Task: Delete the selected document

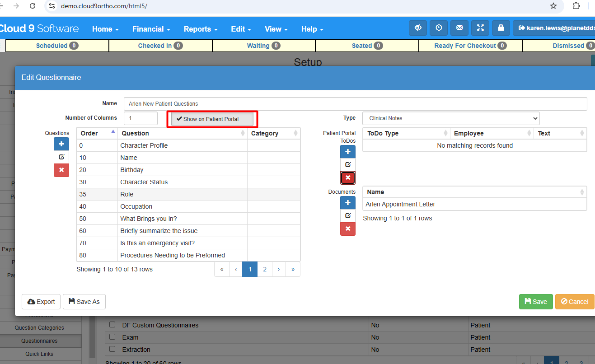Action: coord(348,229)
